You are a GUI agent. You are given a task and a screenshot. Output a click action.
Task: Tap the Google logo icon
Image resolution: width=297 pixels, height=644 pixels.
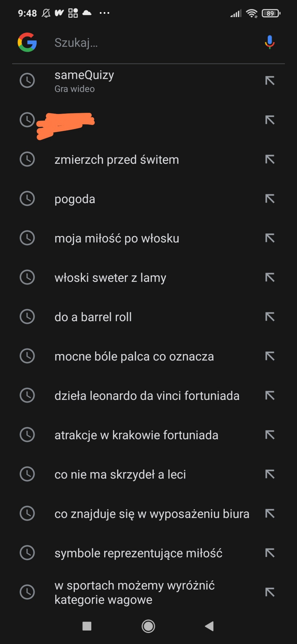tap(27, 42)
